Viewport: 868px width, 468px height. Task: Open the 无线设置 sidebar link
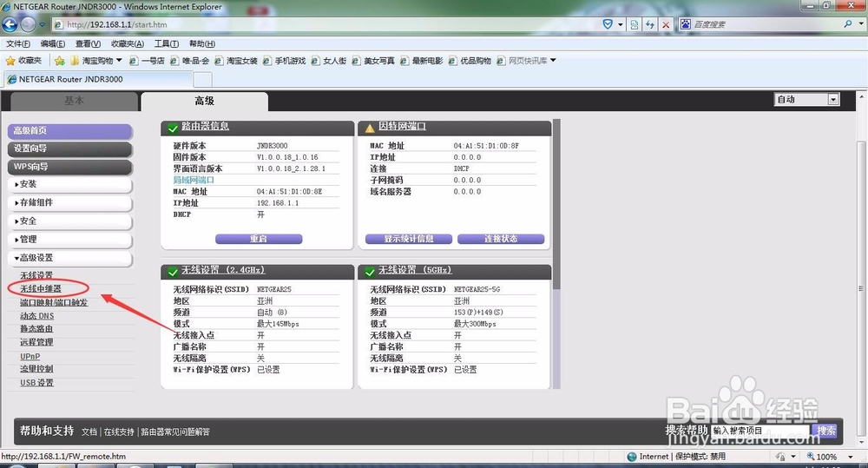click(36, 275)
